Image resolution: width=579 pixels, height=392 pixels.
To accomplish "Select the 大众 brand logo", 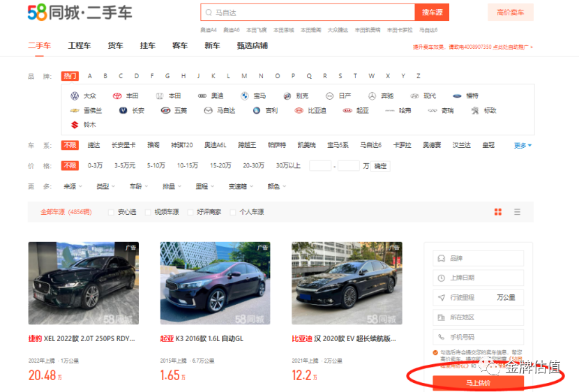I will tap(75, 96).
